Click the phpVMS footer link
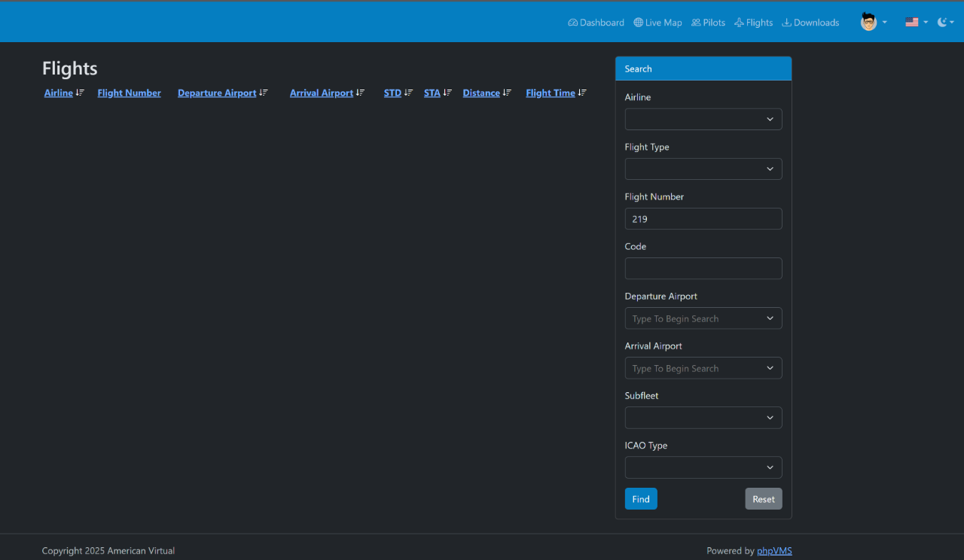 pos(774,550)
